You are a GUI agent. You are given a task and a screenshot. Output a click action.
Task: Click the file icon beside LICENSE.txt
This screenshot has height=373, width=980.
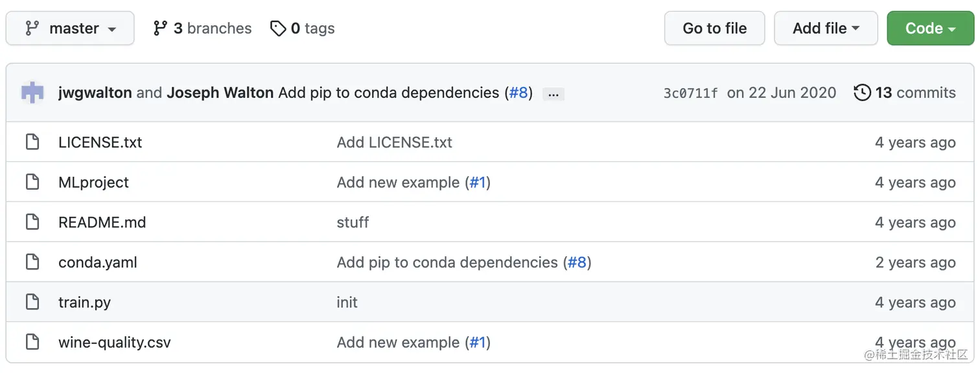(32, 142)
